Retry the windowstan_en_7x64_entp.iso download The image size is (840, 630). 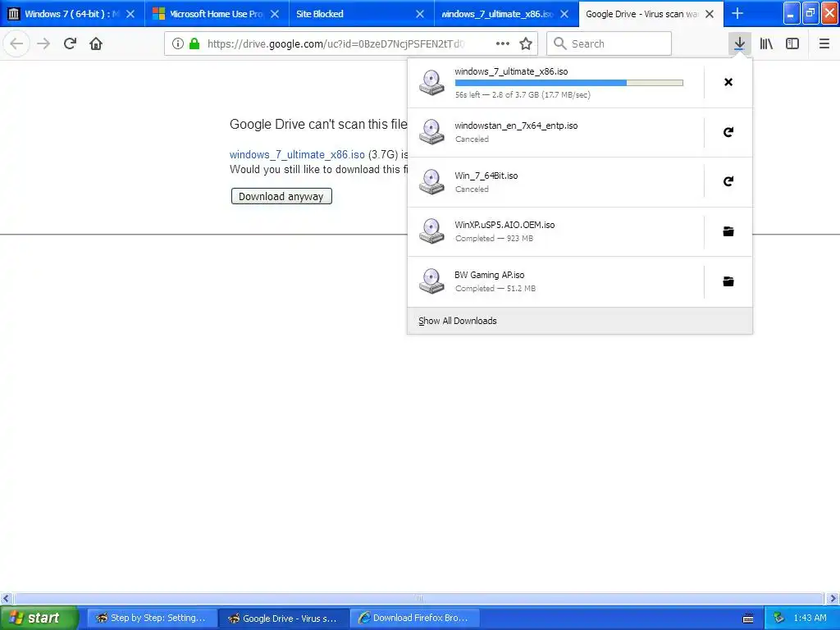pos(728,132)
